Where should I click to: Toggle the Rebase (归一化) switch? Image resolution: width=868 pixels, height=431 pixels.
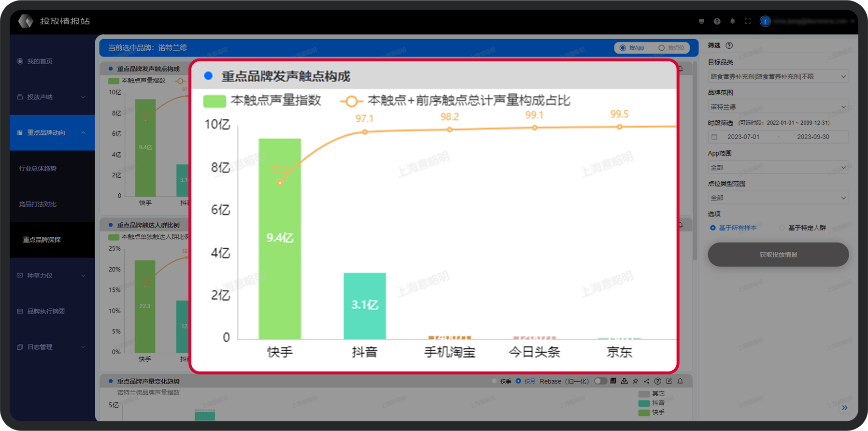point(600,381)
